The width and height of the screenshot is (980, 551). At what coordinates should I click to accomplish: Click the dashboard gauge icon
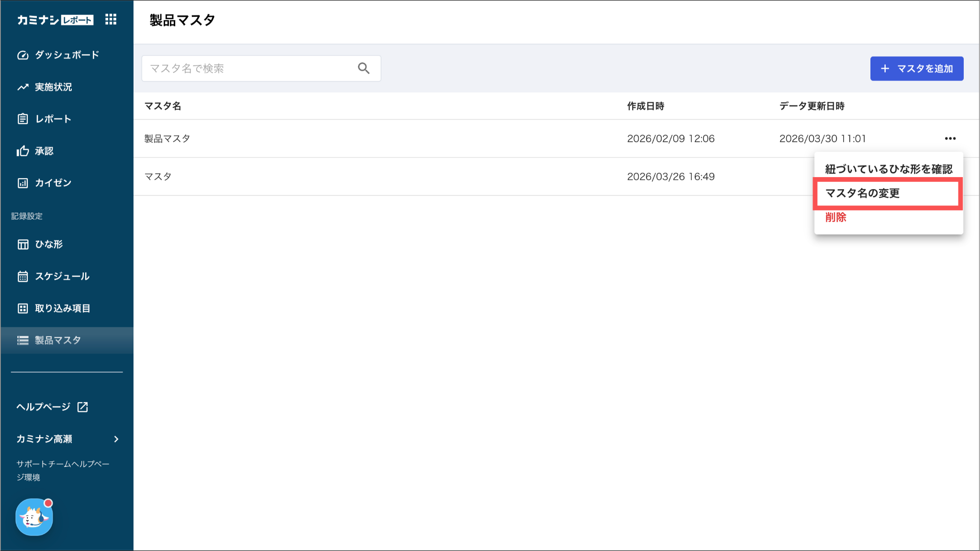pos(22,55)
